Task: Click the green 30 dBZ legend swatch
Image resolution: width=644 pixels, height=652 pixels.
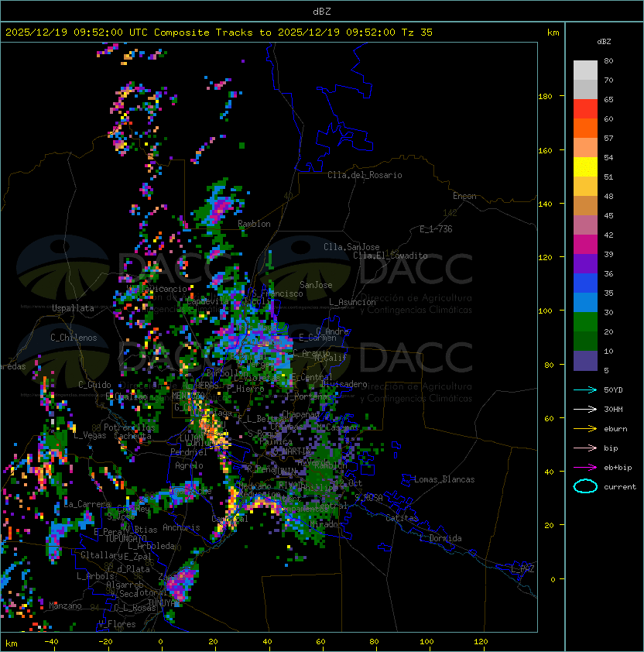Action: click(x=585, y=321)
